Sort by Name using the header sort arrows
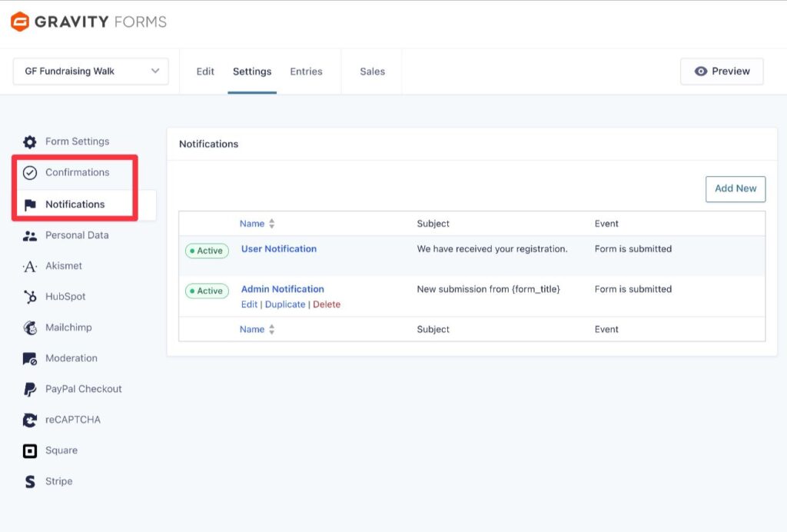787x532 pixels. (271, 224)
